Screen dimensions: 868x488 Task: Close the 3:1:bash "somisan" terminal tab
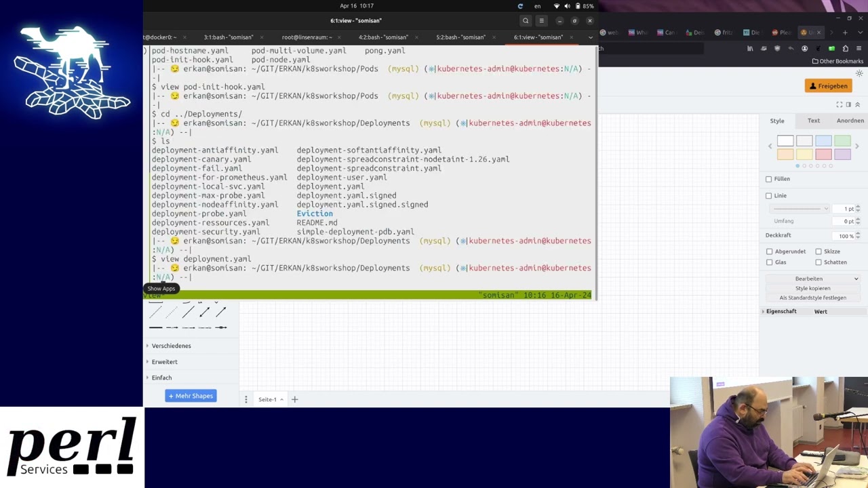(x=260, y=37)
